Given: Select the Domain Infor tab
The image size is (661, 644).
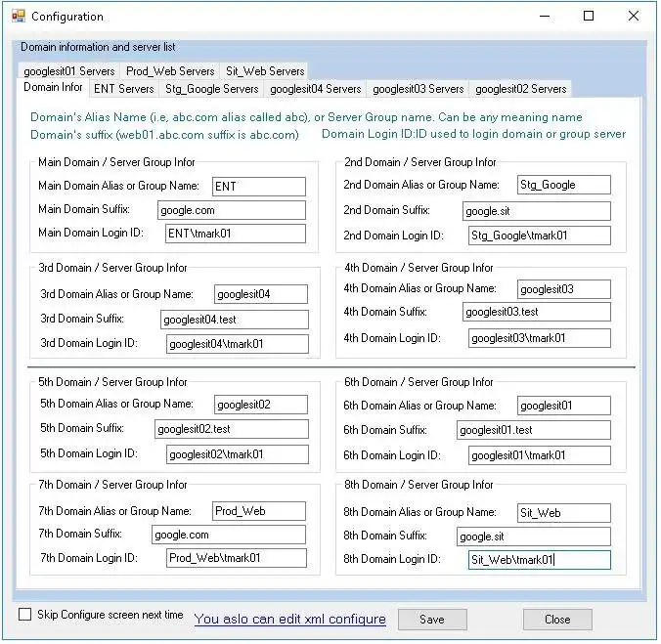Looking at the screenshot, I should (x=53, y=88).
